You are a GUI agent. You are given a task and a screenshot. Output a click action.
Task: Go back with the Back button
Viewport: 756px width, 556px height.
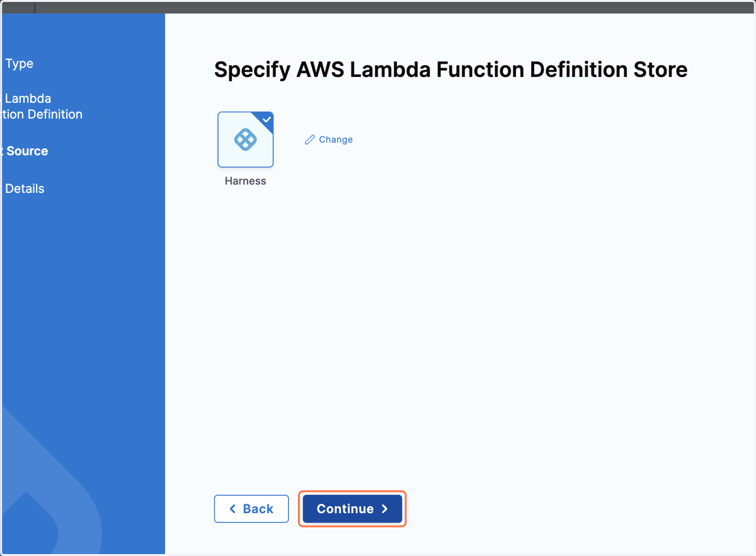[251, 509]
